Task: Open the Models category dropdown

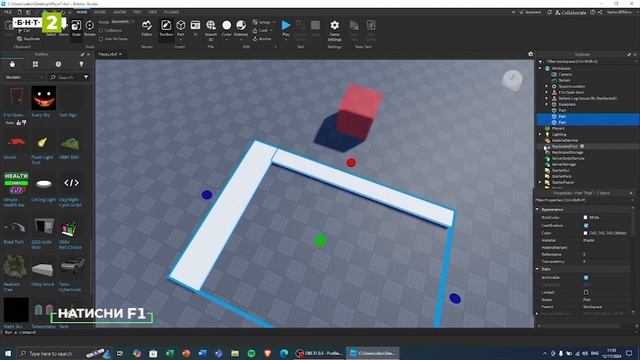Action: [24, 77]
